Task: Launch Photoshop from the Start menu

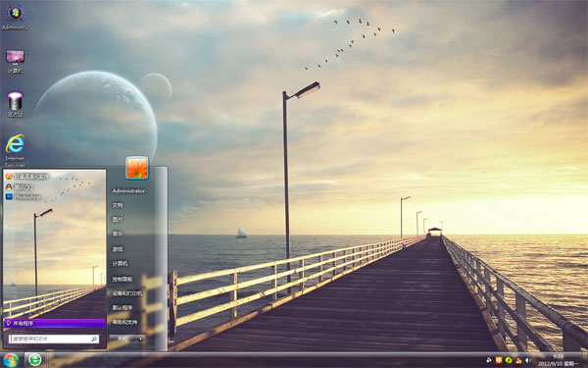Action: [x=24, y=197]
